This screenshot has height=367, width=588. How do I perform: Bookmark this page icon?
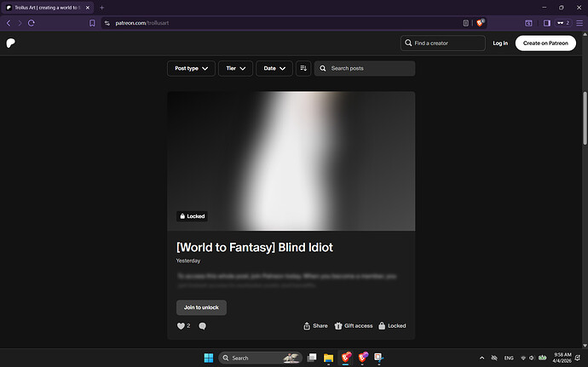[x=92, y=23]
